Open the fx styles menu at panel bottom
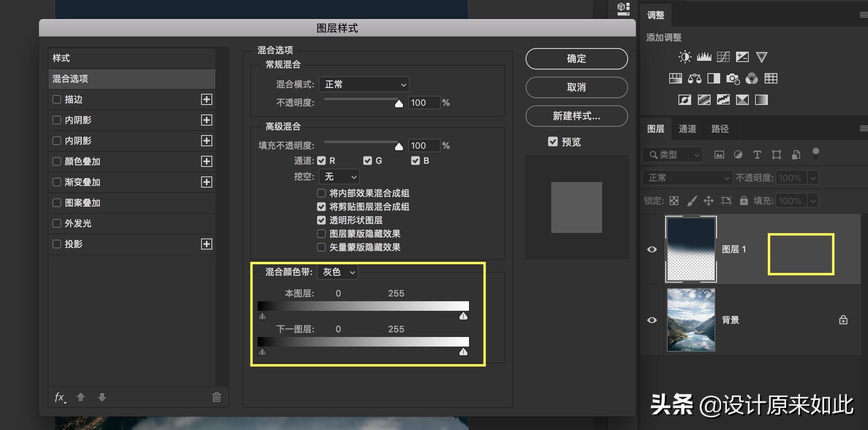 tap(60, 397)
